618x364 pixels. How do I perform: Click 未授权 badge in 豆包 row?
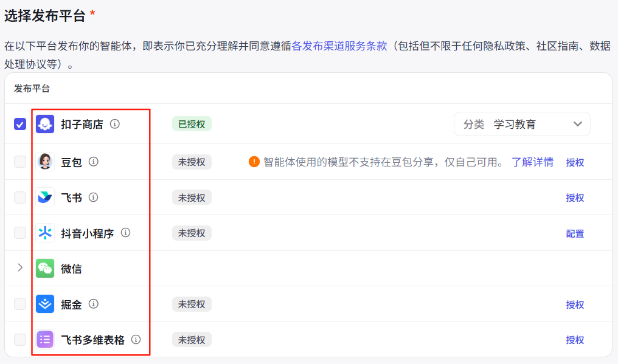point(192,162)
